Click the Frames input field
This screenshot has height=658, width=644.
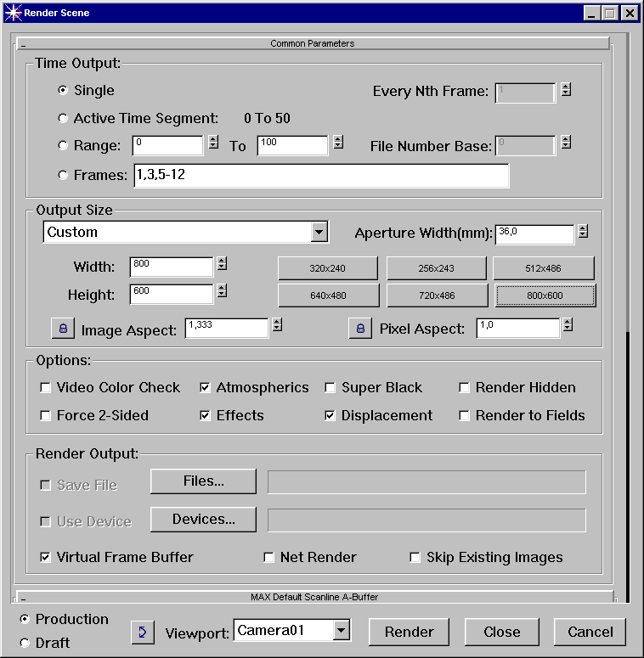319,176
